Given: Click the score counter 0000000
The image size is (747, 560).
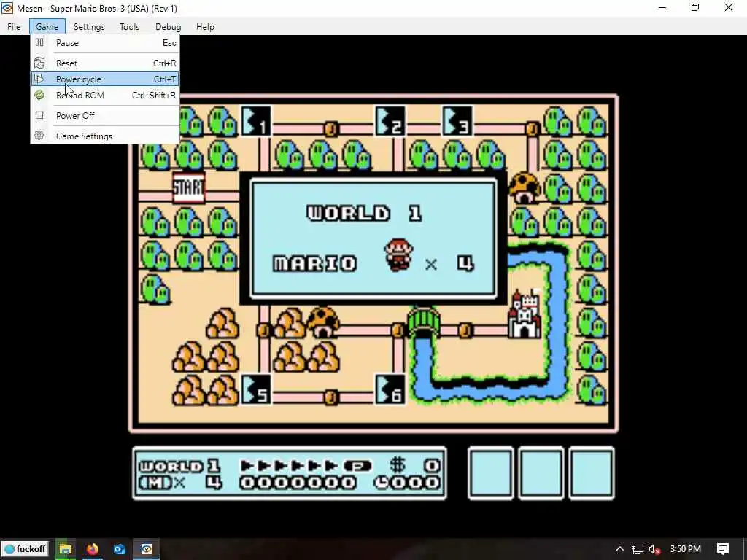Looking at the screenshot, I should (x=298, y=483).
